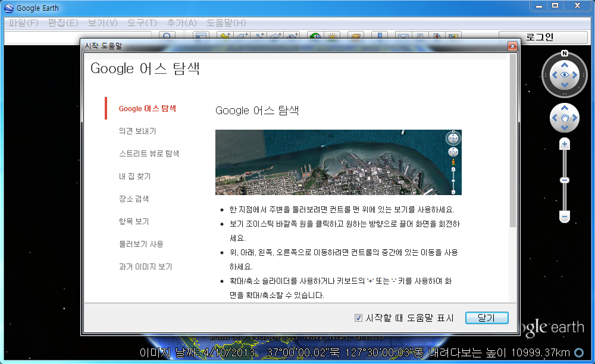Image resolution: width=595 pixels, height=364 pixels.
Task: Click the historical imagery clock icon
Action: (x=315, y=36)
